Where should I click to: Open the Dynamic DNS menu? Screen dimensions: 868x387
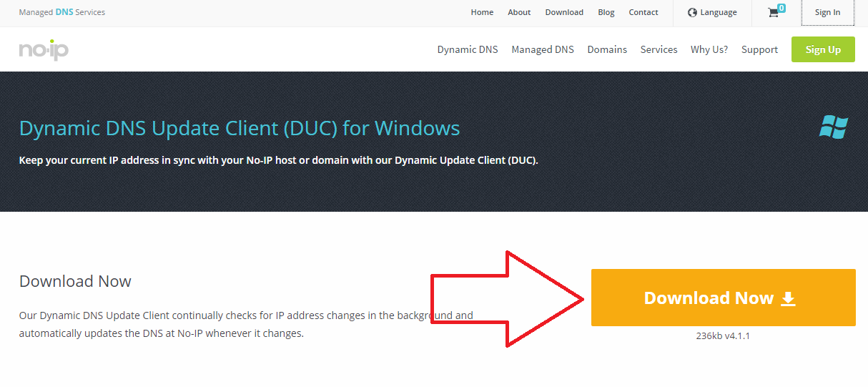[x=468, y=49]
